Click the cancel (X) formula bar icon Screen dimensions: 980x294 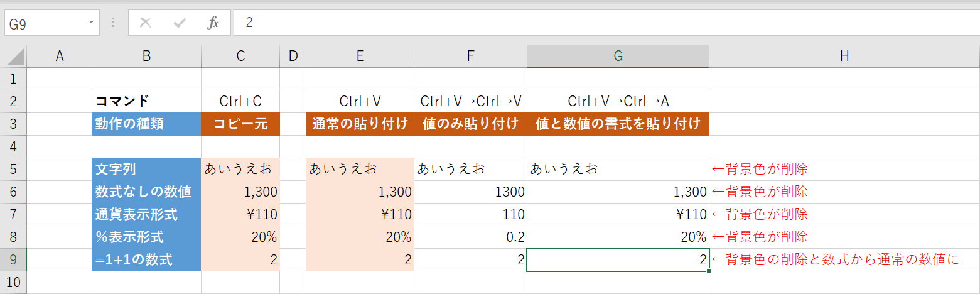coord(145,23)
